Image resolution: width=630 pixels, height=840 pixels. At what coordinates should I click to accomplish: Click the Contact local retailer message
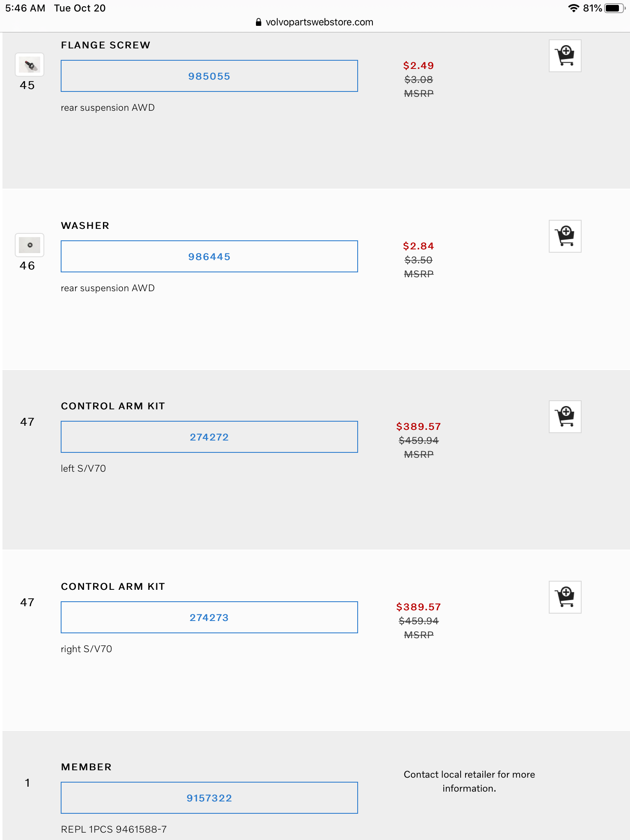click(x=469, y=781)
